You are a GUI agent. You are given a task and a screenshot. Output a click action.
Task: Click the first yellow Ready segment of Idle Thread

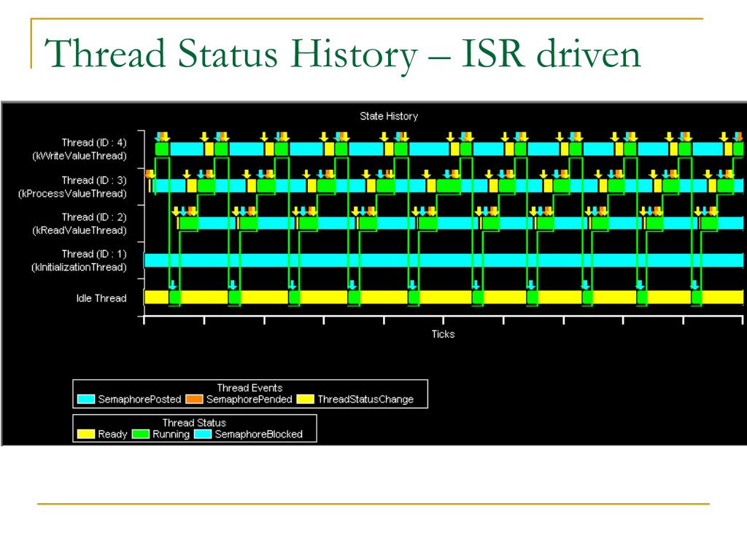click(157, 297)
